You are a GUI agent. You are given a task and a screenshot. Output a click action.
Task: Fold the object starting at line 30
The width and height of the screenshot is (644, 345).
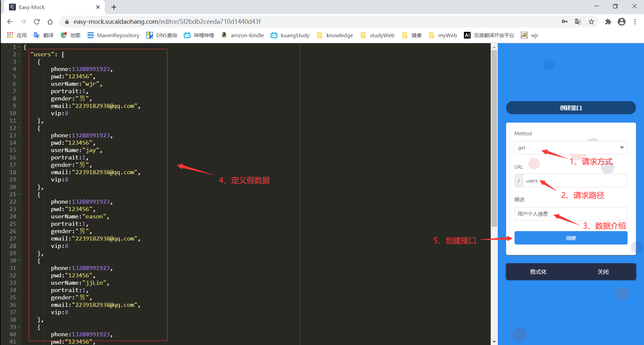[x=19, y=261]
